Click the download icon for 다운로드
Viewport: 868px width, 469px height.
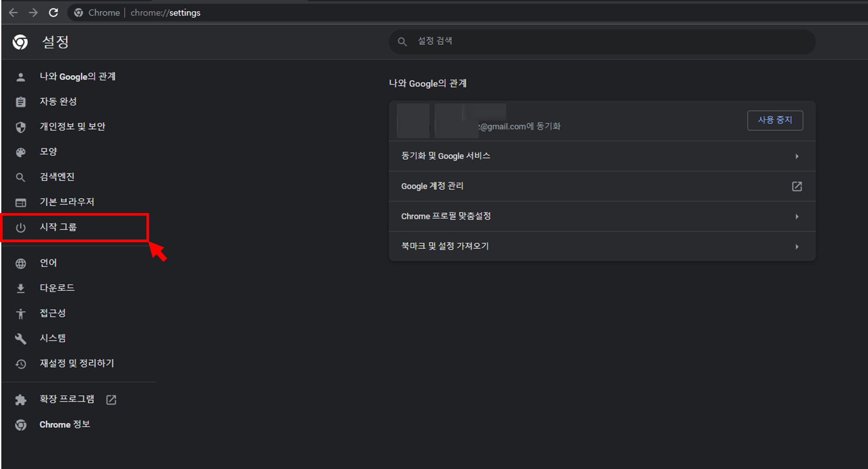point(20,288)
